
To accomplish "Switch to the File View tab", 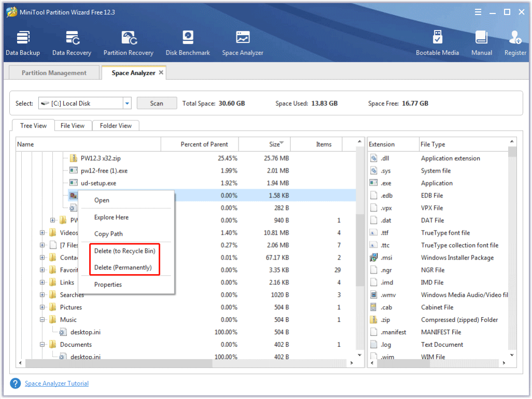I will [x=73, y=125].
